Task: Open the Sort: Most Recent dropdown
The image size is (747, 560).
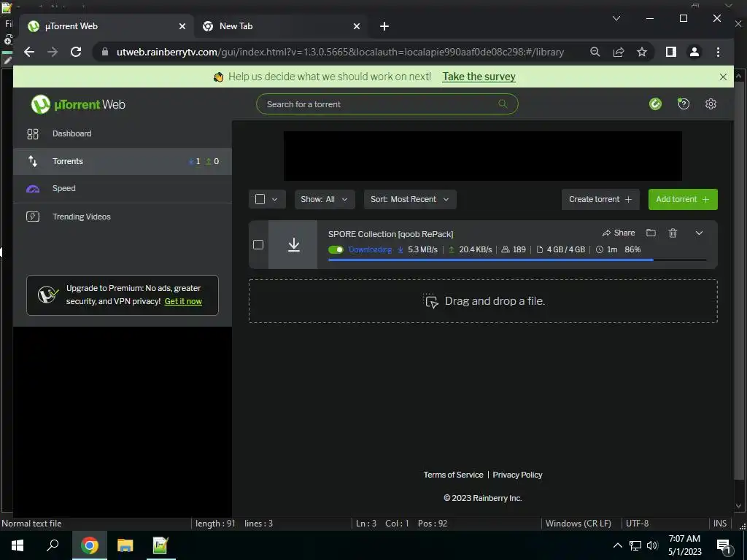Action: pos(410,200)
